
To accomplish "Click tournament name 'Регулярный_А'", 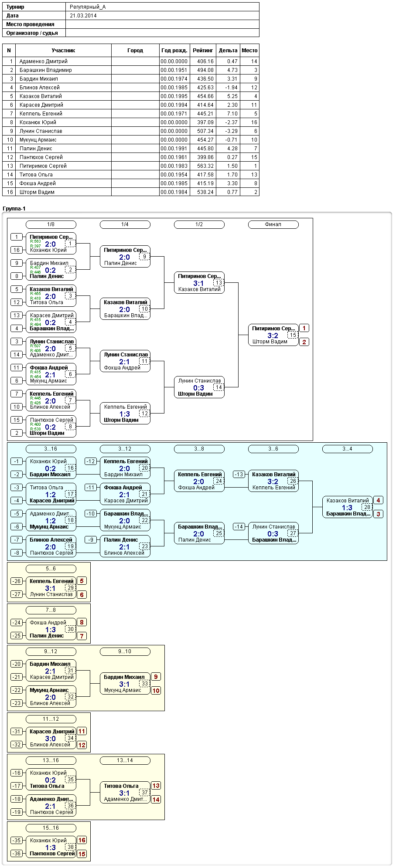I will pos(88,7).
